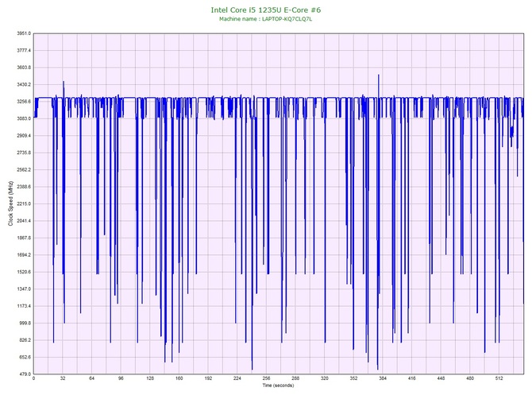Click the 3083.0 y-axis value
Viewport: 532px width, 399px height.
click(x=24, y=119)
